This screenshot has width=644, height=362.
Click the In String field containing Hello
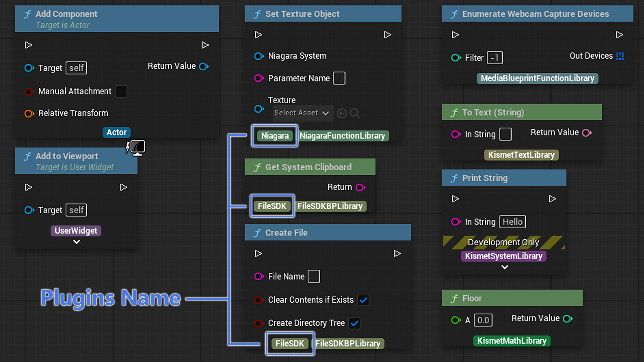513,222
